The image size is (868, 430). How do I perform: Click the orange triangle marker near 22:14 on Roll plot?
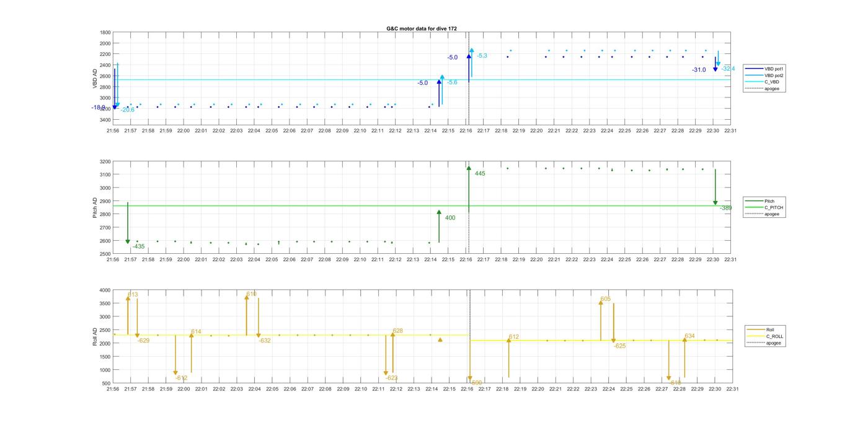pyautogui.click(x=440, y=340)
